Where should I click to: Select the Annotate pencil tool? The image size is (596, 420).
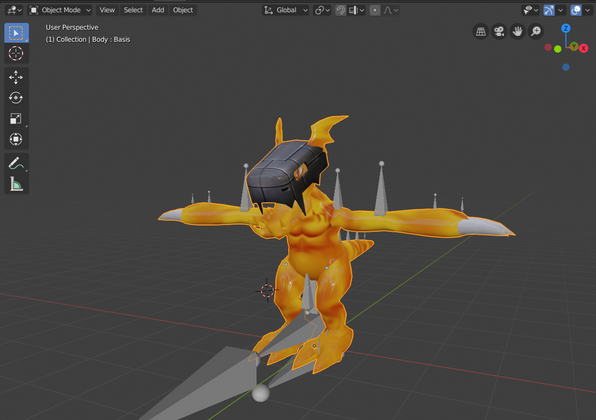16,164
